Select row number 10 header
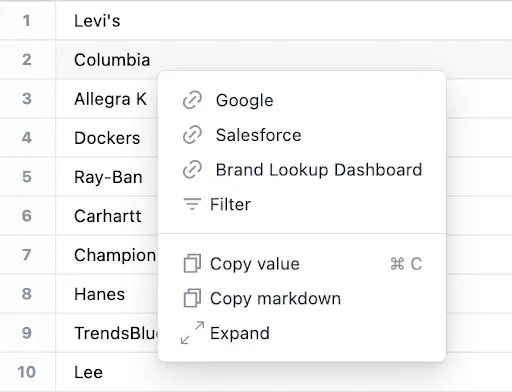This screenshot has width=512, height=392. (x=27, y=372)
